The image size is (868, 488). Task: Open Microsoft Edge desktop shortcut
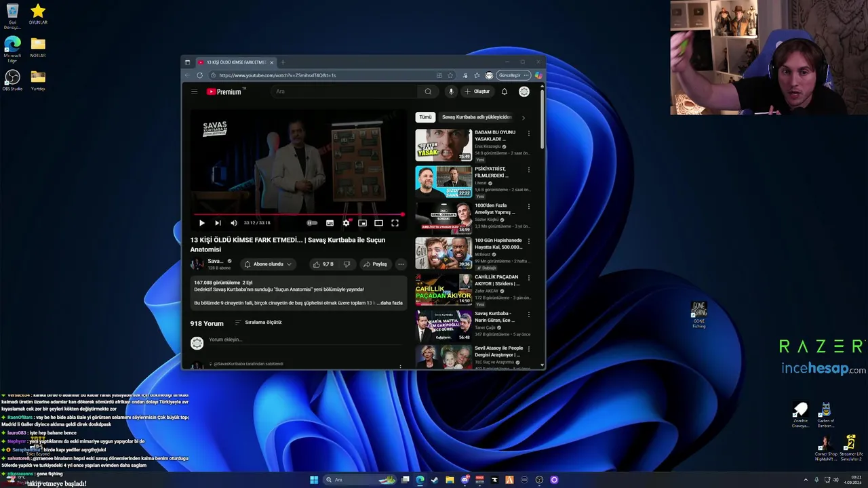(x=12, y=49)
